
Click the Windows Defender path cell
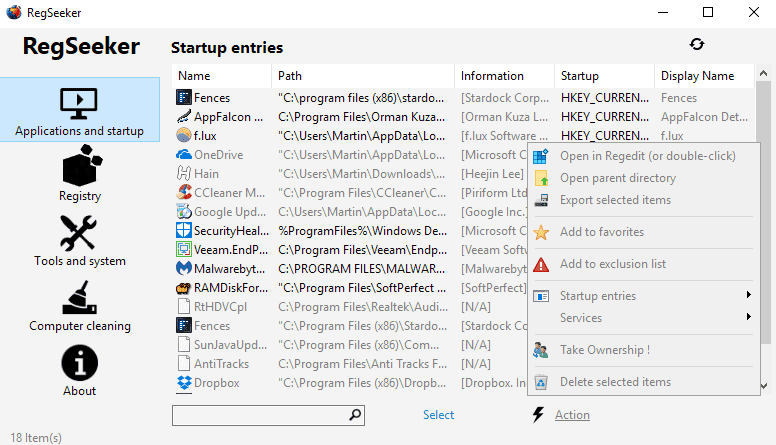pyautogui.click(x=362, y=231)
